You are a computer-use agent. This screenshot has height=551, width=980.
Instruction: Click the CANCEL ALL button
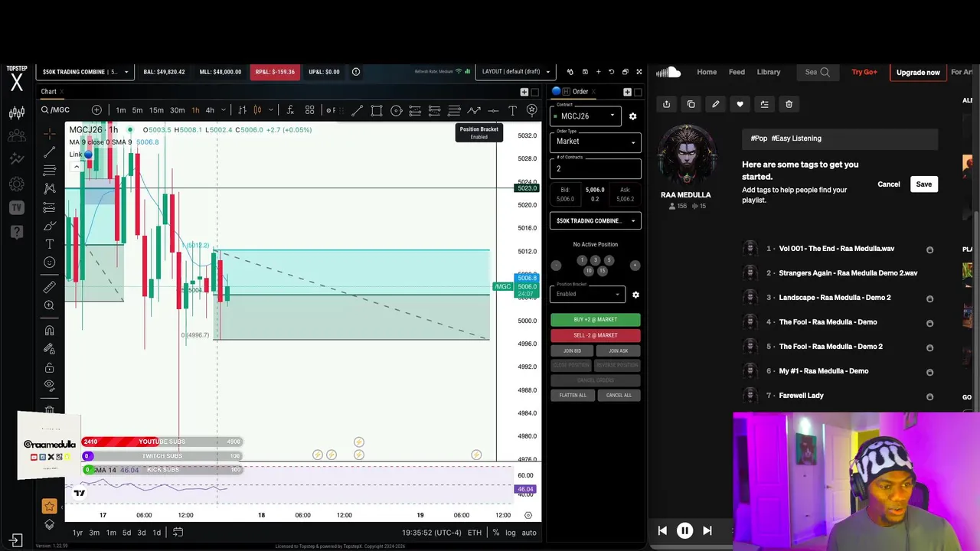coord(619,396)
